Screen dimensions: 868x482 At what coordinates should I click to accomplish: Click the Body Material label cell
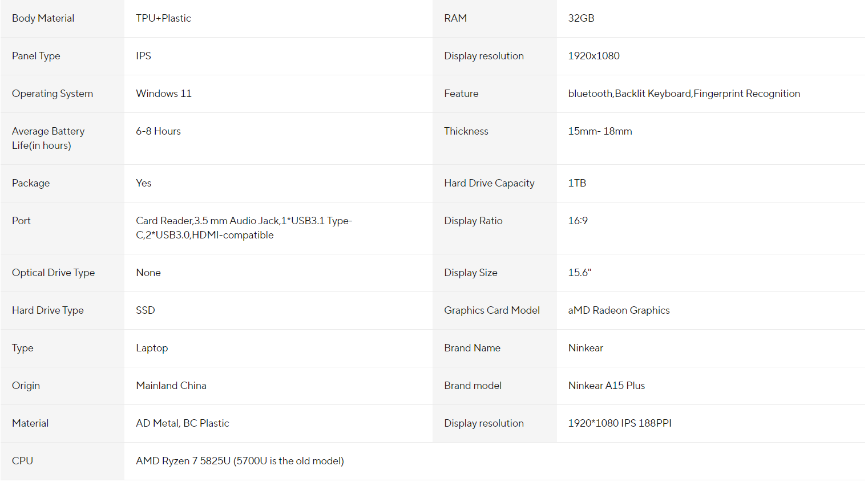tap(43, 18)
